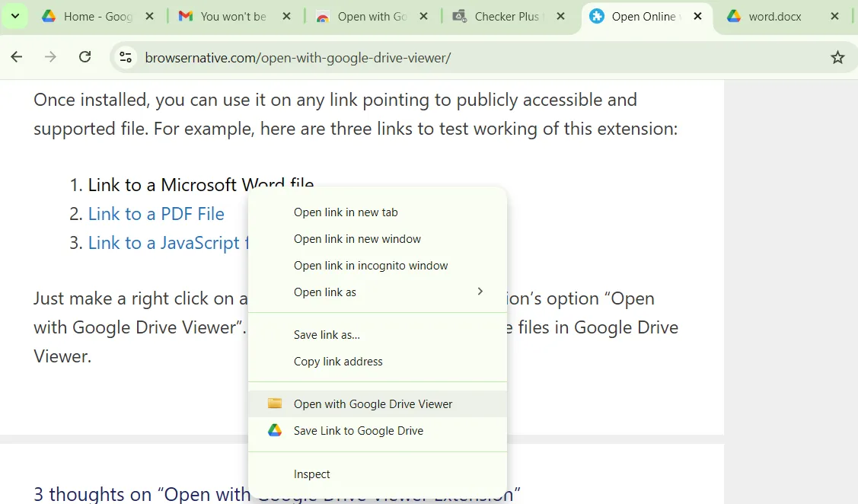
Task: Click the folder icon beside 'Open with Google Drive Viewer'
Action: pyautogui.click(x=274, y=404)
